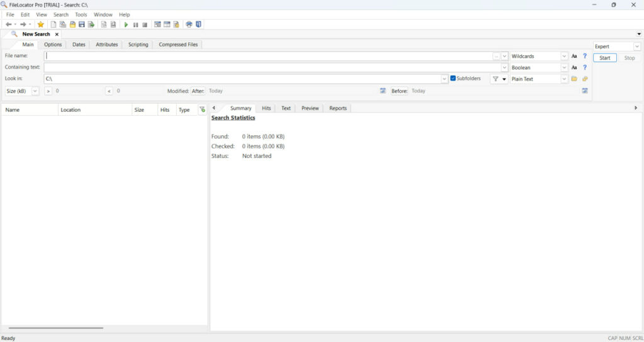Click the horizontal scrollbar in results list
The width and height of the screenshot is (644, 342).
[56, 328]
